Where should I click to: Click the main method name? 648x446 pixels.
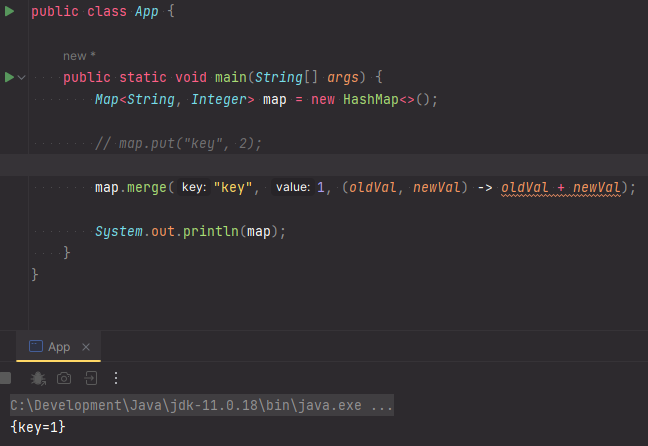tap(231, 77)
